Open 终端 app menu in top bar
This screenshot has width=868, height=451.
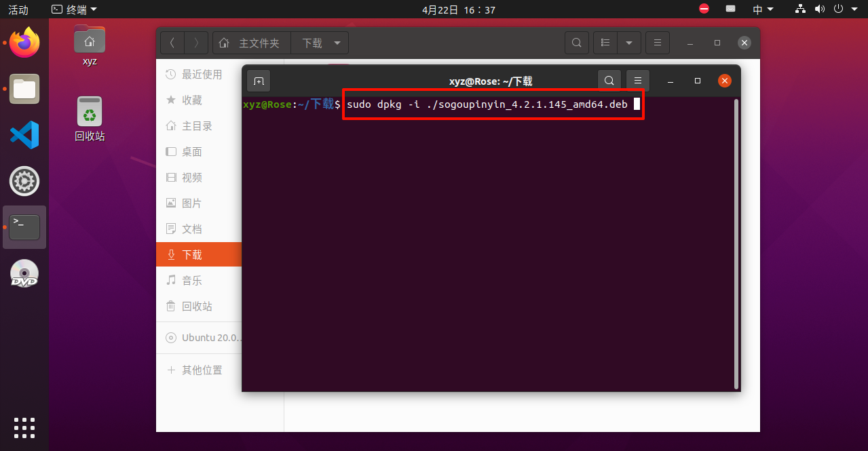(x=75, y=9)
